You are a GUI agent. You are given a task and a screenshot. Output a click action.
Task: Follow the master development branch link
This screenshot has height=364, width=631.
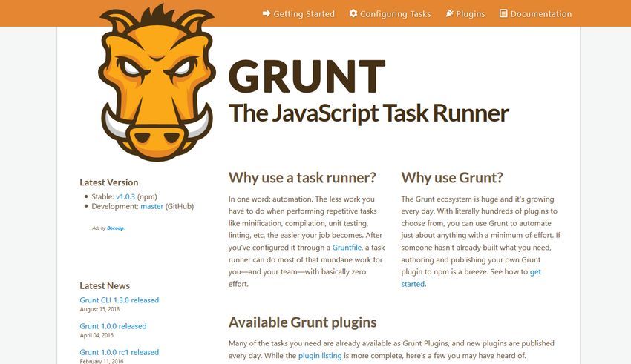tap(151, 207)
